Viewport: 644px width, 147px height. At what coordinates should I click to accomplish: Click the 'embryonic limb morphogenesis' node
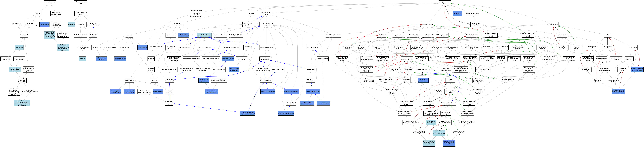click(203, 80)
